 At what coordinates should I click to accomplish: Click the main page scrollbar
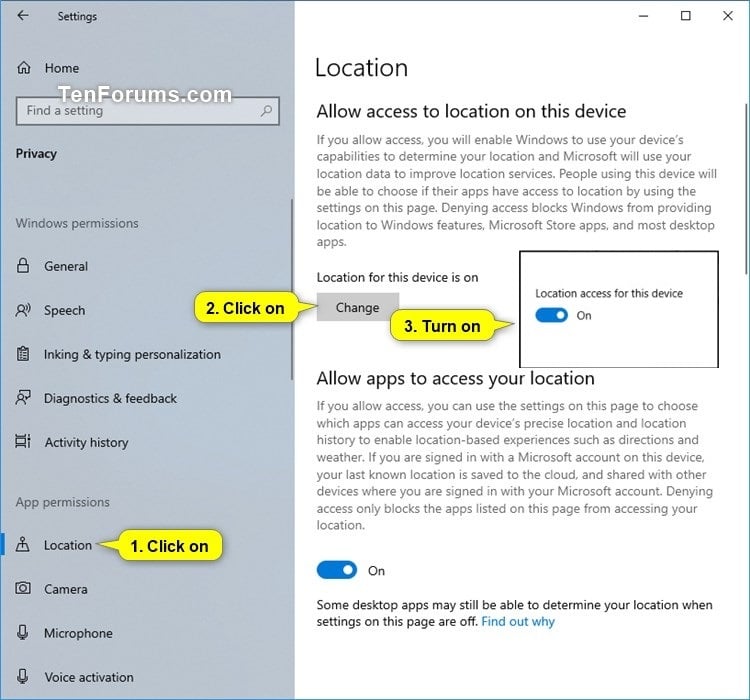point(746,189)
